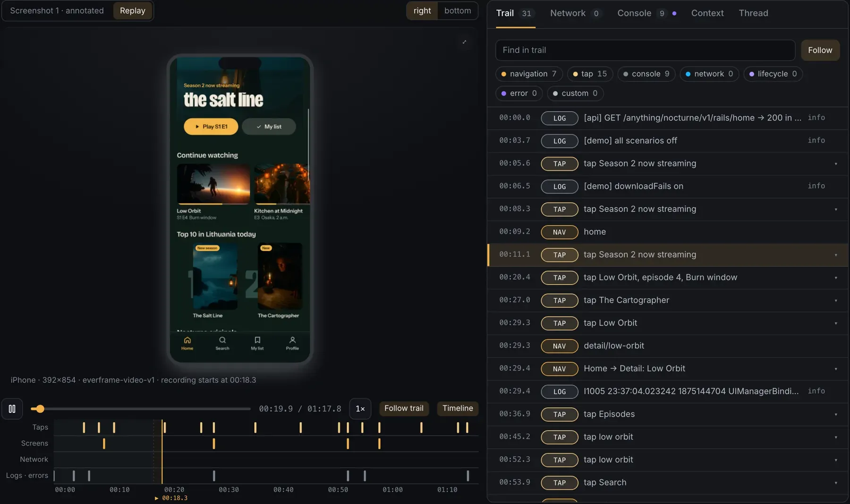Click the Play S1E1 button on phone
Image resolution: width=850 pixels, height=504 pixels.
pos(211,126)
